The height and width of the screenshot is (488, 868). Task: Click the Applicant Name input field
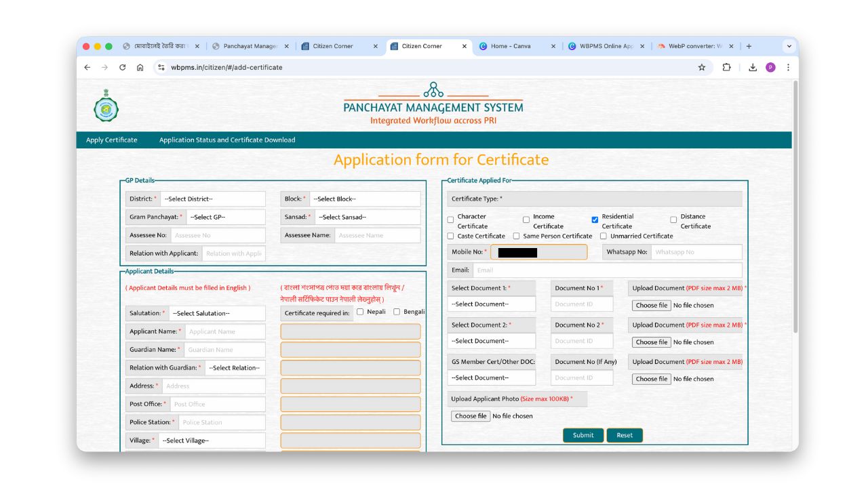pos(224,331)
